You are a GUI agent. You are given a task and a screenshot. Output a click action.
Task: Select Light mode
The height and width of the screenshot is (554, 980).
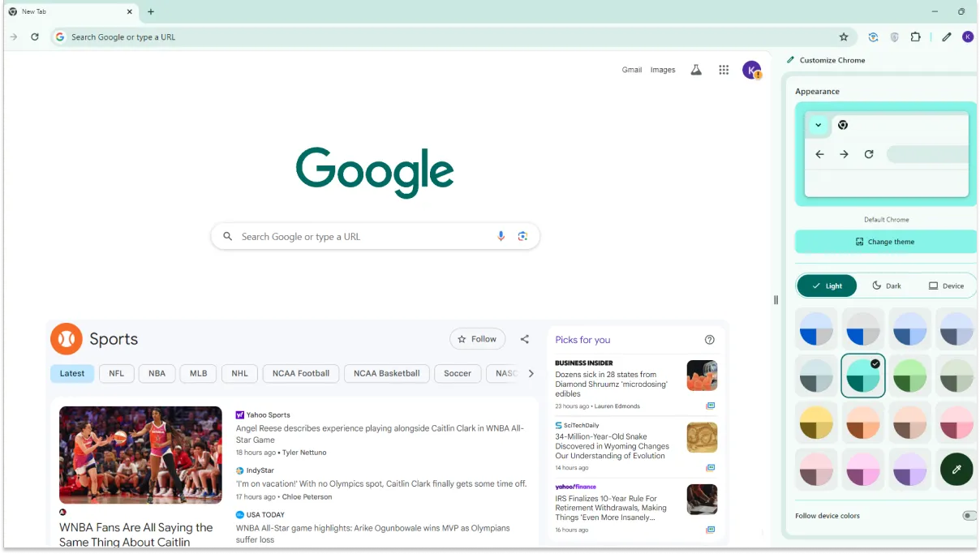827,286
